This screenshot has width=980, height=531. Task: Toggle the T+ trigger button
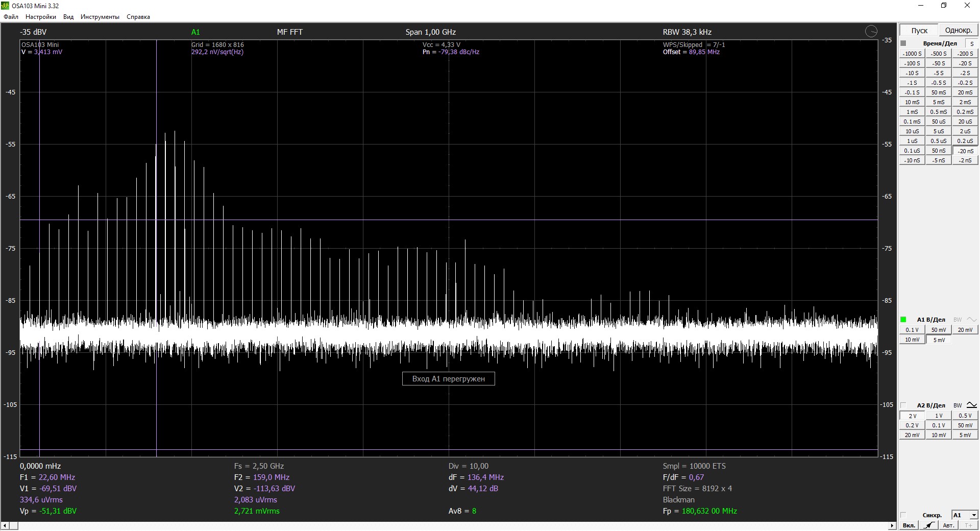click(968, 525)
